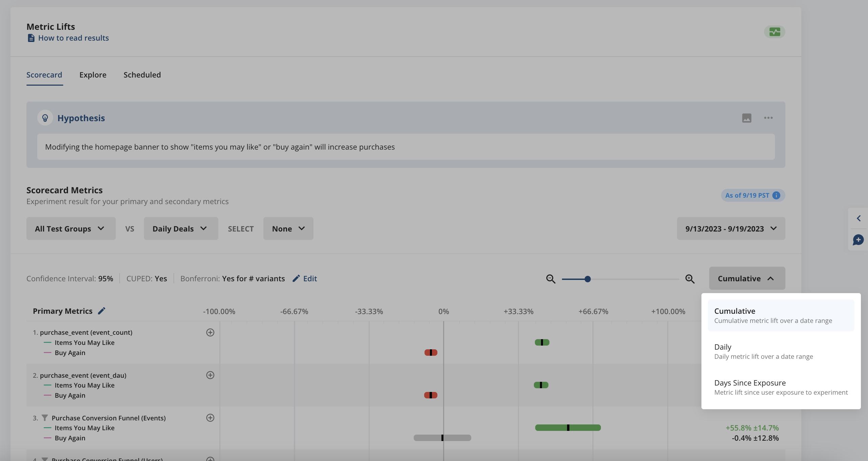Select the Daily option in the menu

point(781,351)
